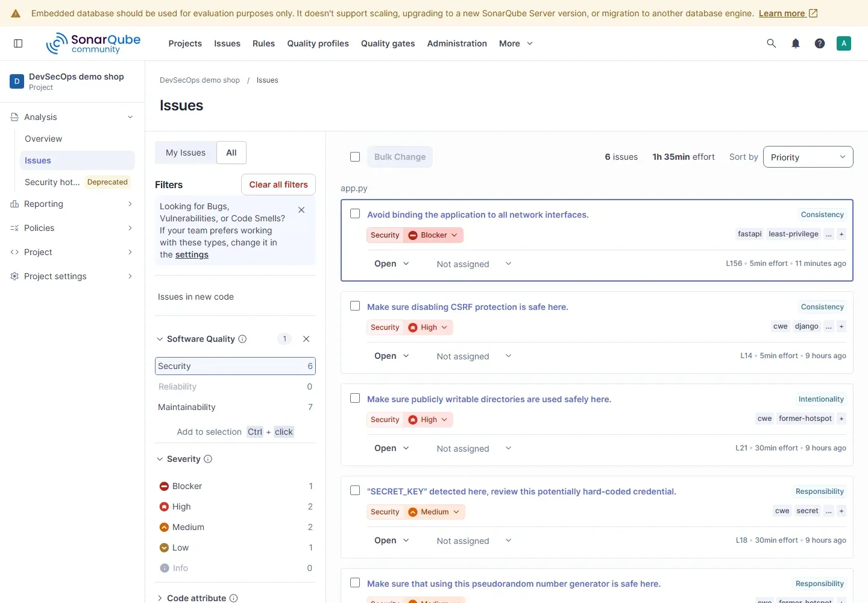Switch to the My Issues tab
Image resolution: width=868 pixels, height=603 pixels.
point(186,153)
